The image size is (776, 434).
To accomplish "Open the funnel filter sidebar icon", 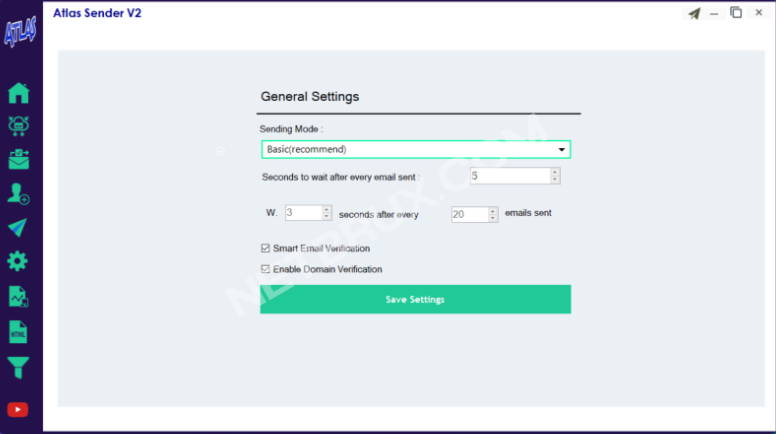I will pyautogui.click(x=19, y=366).
